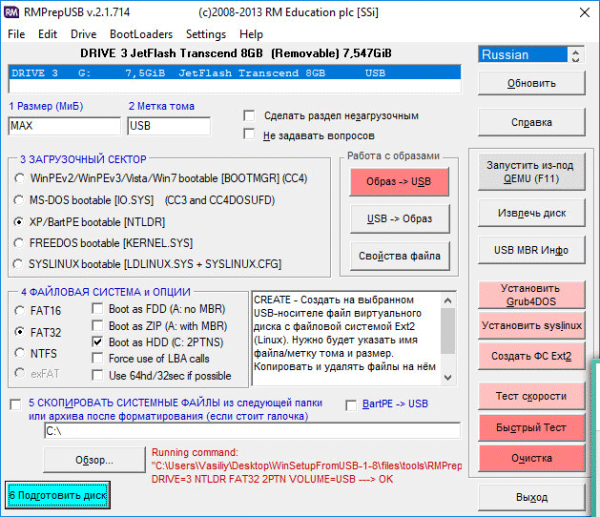Click the Справка button

(x=532, y=122)
